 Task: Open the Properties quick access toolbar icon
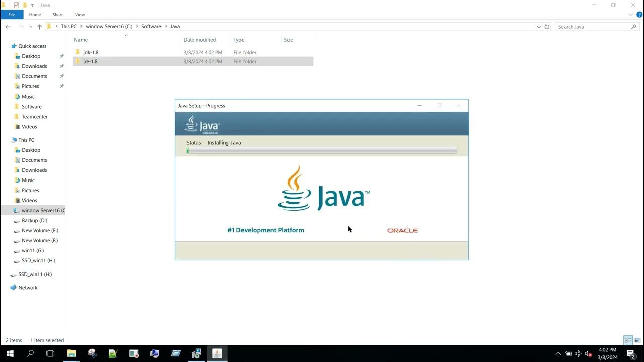16,5
